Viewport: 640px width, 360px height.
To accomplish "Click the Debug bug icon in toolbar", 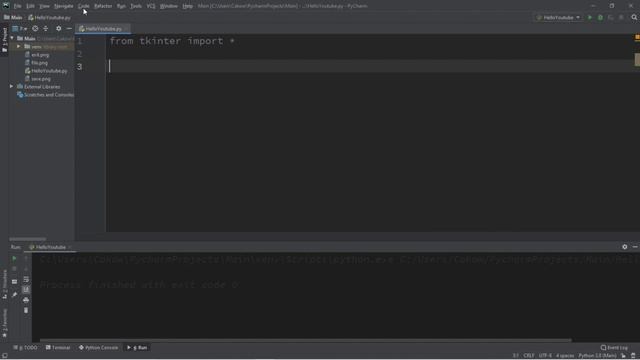I will point(600,18).
